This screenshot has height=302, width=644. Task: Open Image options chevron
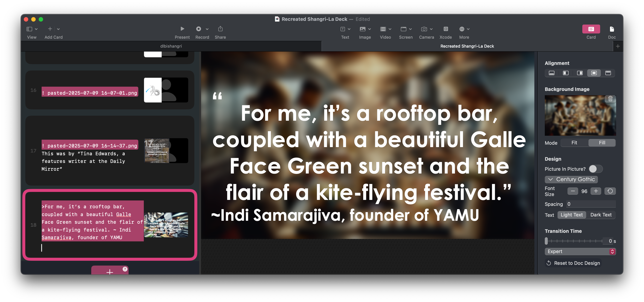click(x=370, y=29)
